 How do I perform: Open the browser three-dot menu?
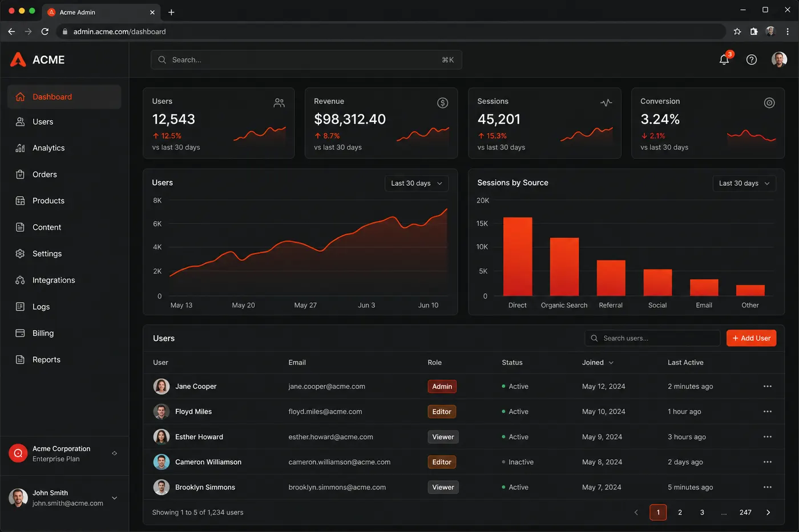(788, 31)
